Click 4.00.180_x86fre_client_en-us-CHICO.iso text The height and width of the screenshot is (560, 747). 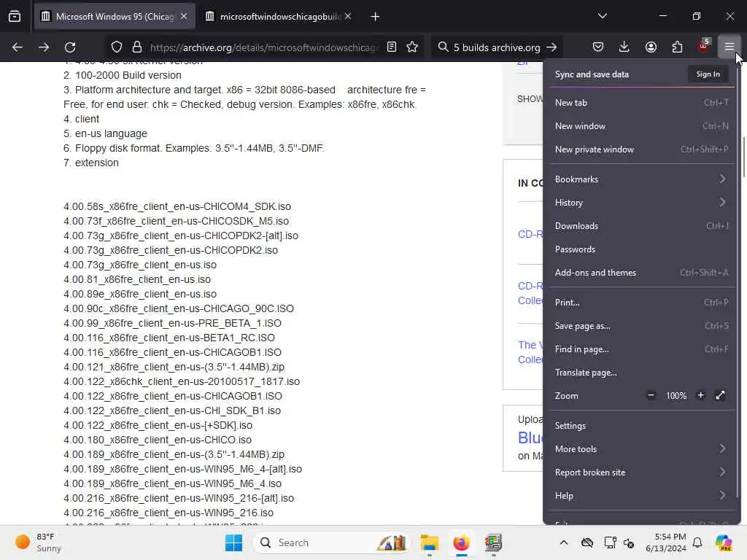158,440
